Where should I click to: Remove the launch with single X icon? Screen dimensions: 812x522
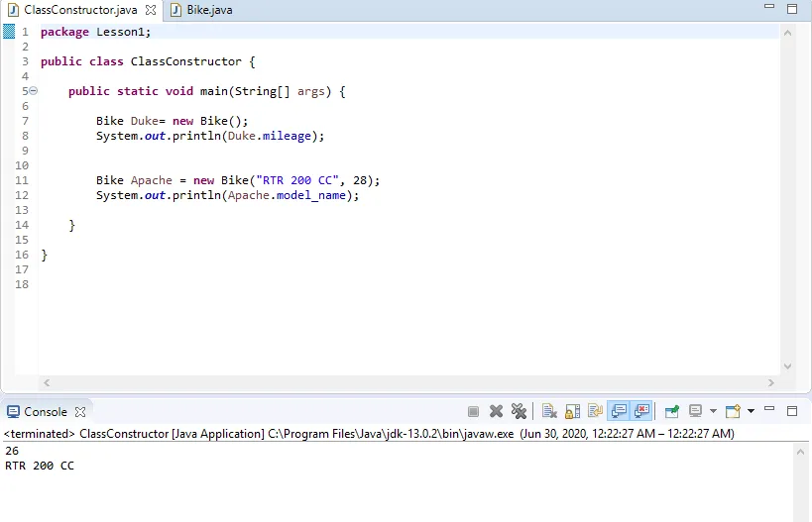click(496, 411)
